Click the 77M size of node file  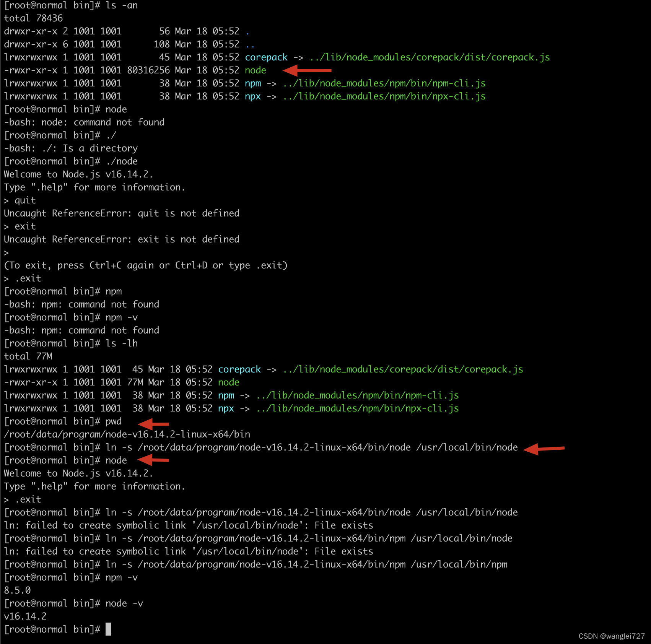click(x=135, y=382)
